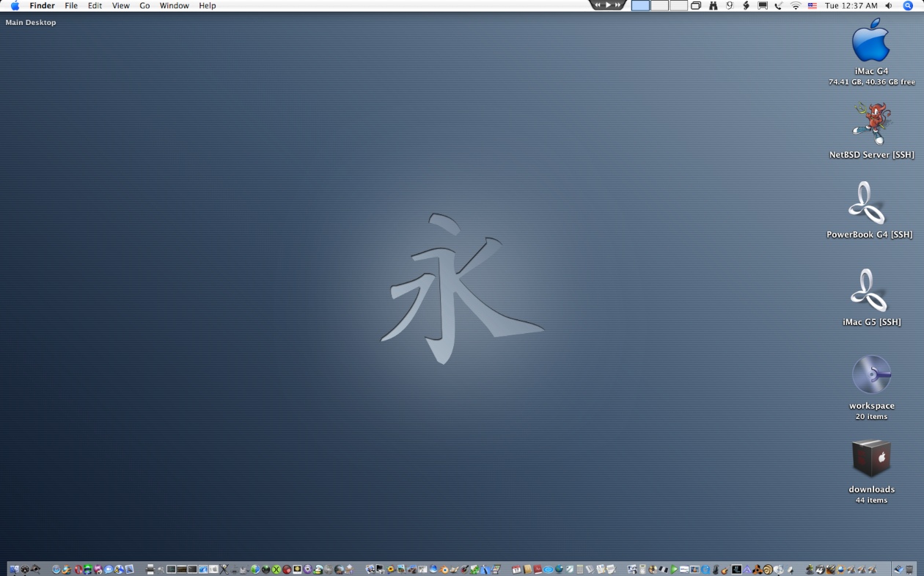Launch Blender from the Dock
The height and width of the screenshot is (576, 924).
click(x=444, y=569)
